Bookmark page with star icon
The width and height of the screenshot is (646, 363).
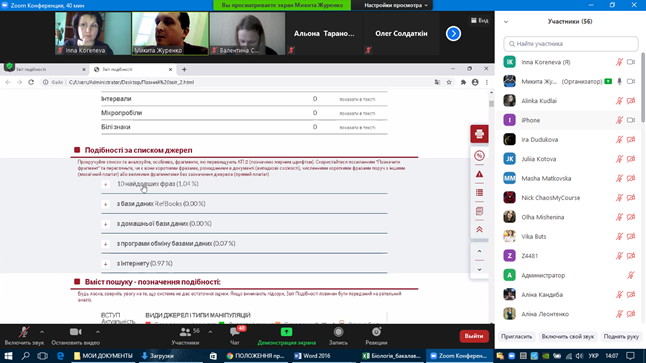[x=449, y=82]
